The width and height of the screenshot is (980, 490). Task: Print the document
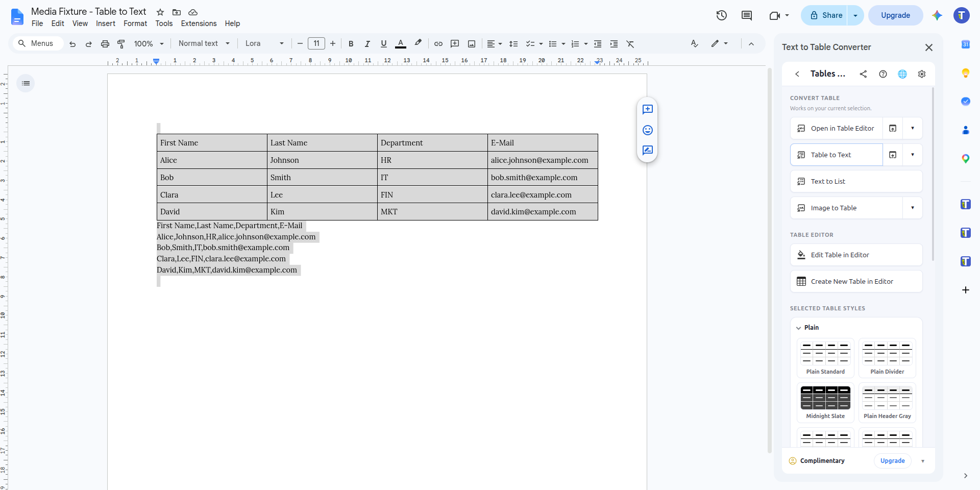[105, 44]
